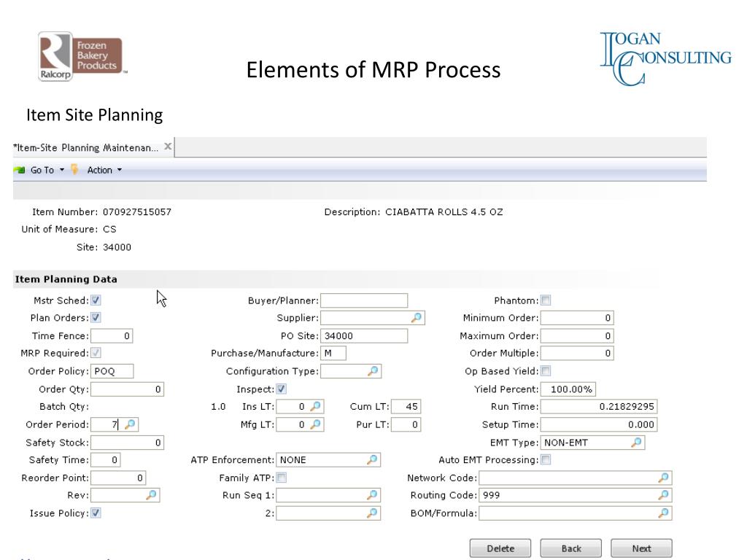Screen dimensions: 747x560
Task: Open the Rev lookup magnifier
Action: (x=151, y=495)
